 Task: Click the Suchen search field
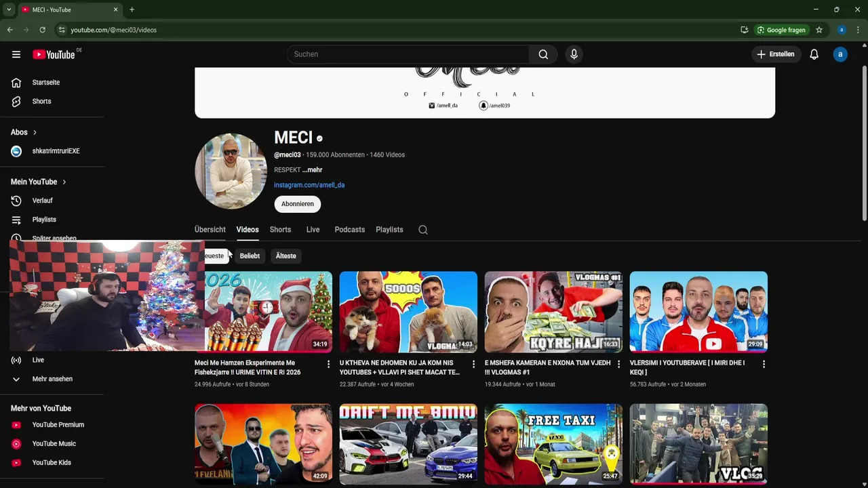point(408,54)
